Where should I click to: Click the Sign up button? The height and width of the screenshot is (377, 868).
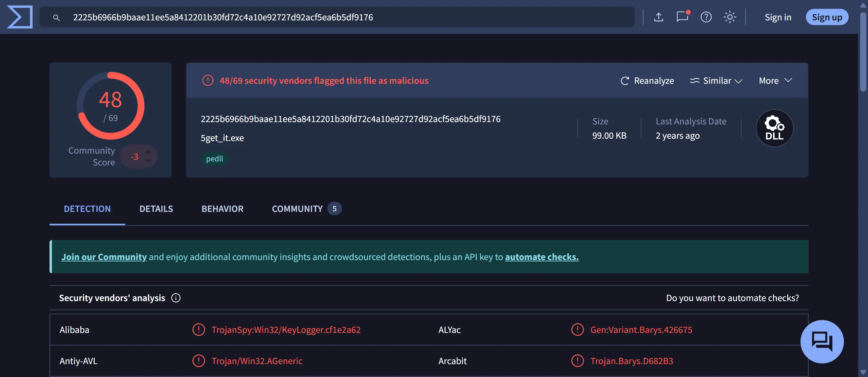point(827,17)
